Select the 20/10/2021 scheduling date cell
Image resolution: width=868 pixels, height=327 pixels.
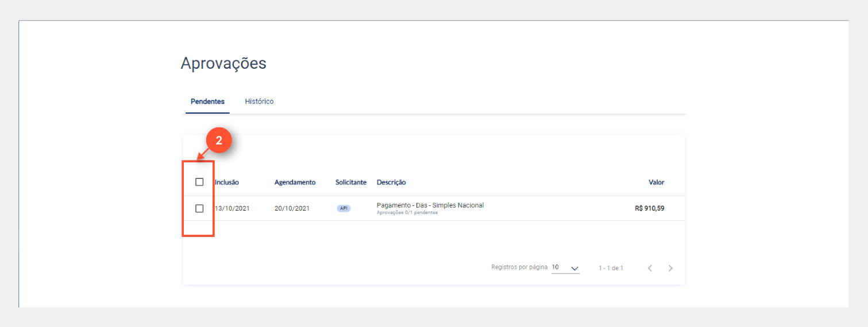(x=292, y=208)
